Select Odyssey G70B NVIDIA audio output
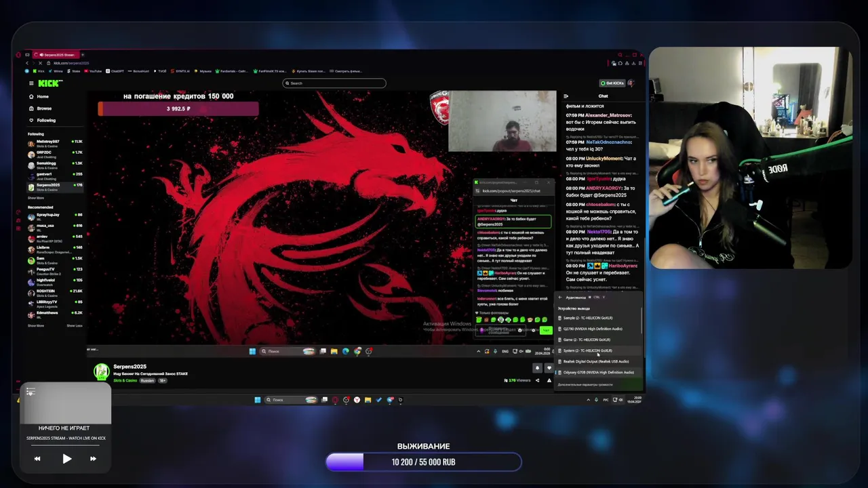This screenshot has width=868, height=488. coord(598,372)
